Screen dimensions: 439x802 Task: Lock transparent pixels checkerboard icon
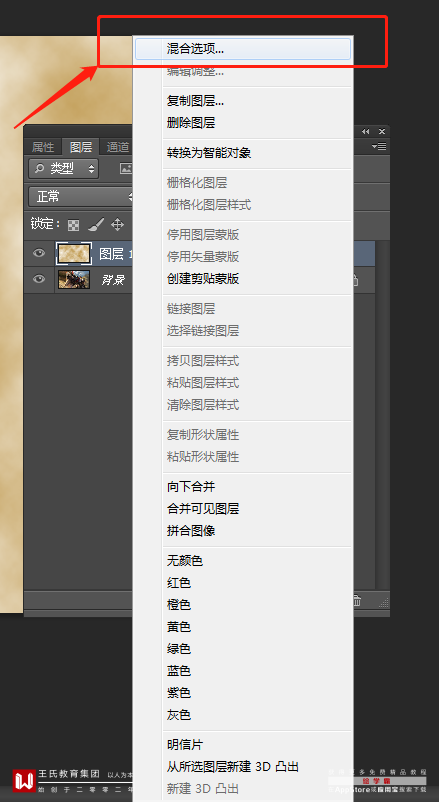74,225
